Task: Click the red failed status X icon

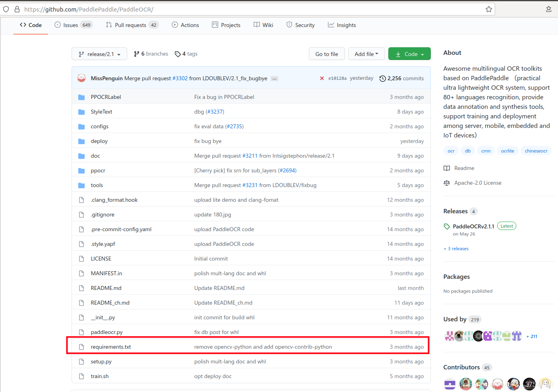Action: (x=322, y=78)
